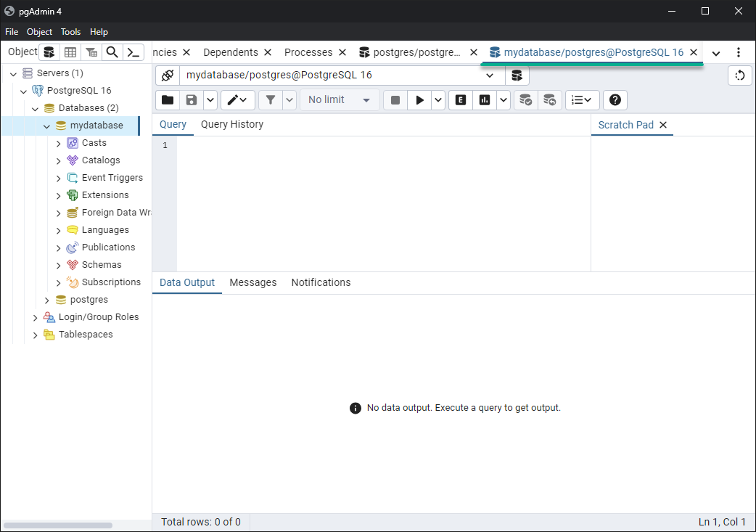Open the Edit pencil dropdown

(x=238, y=100)
